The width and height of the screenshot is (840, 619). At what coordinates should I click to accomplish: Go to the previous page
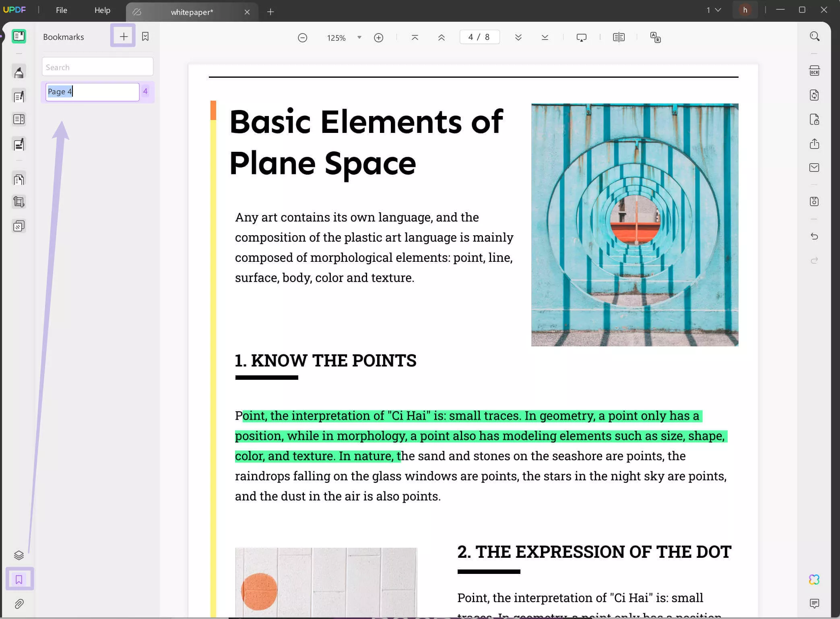pyautogui.click(x=441, y=37)
